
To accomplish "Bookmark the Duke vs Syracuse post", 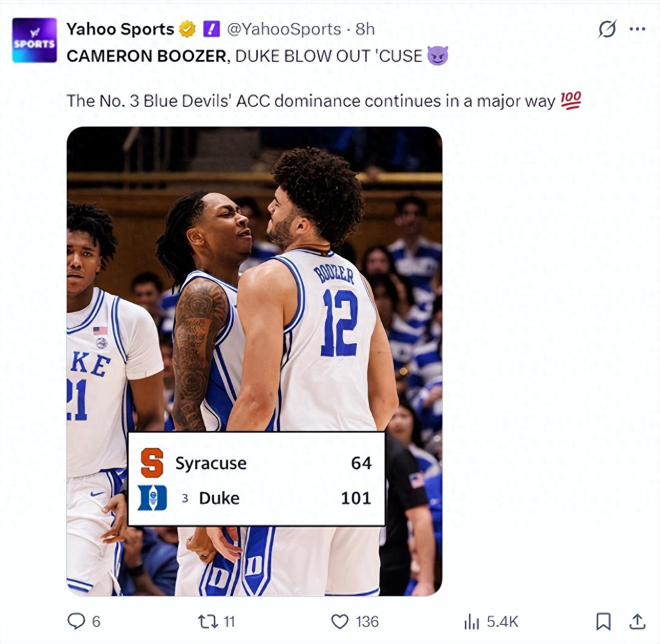I will [603, 622].
